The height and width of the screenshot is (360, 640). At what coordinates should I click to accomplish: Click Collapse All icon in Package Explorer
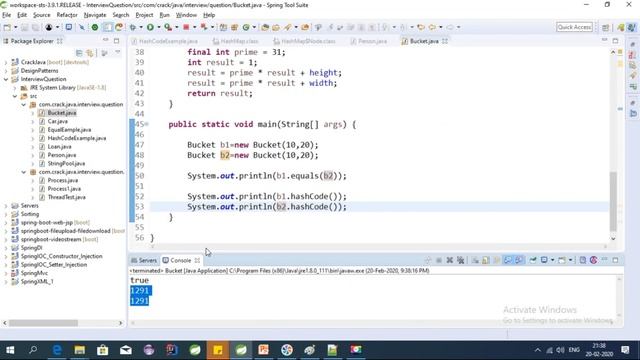tap(79, 53)
